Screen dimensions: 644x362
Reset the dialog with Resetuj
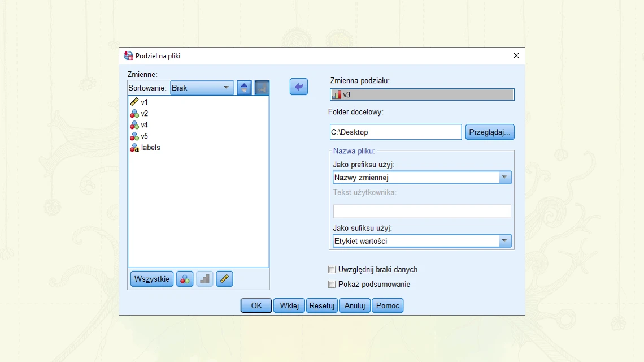(x=322, y=305)
